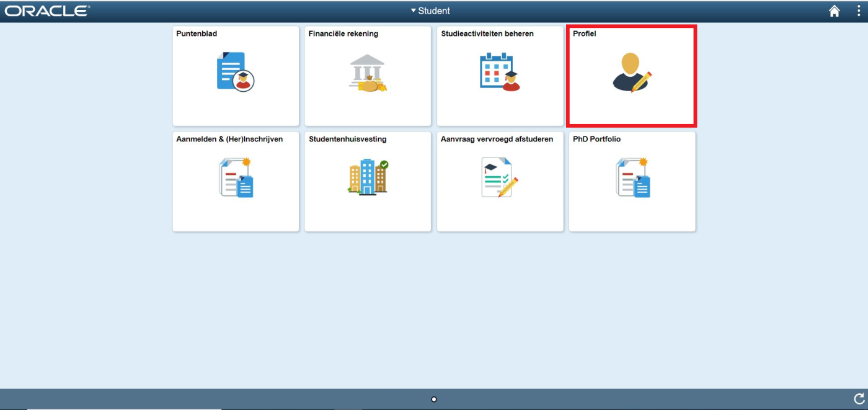Click the refresh icon in bottom bar
The width and height of the screenshot is (868, 410).
coord(859,399)
